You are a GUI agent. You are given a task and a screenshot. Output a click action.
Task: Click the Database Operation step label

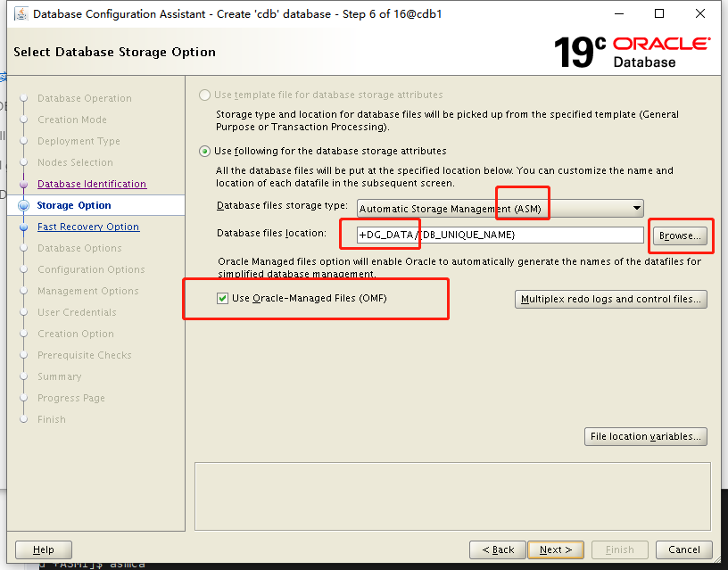point(85,98)
